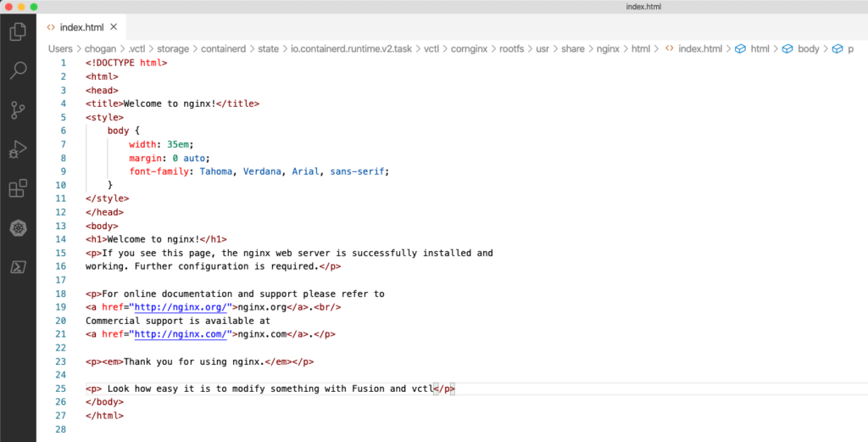The height and width of the screenshot is (442, 868).
Task: Open the Search panel magnifier icon
Action: pyautogui.click(x=18, y=70)
